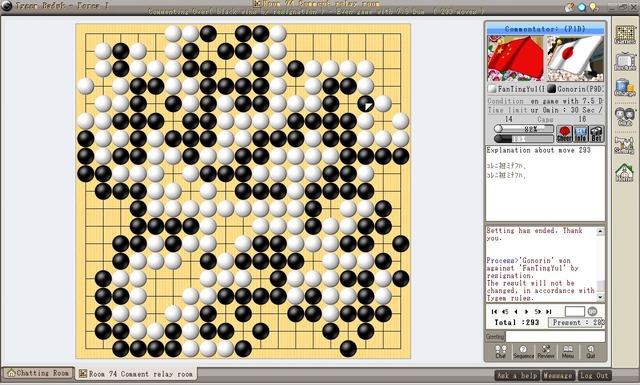
Task: Click the China flag player avatar
Action: 516,58
